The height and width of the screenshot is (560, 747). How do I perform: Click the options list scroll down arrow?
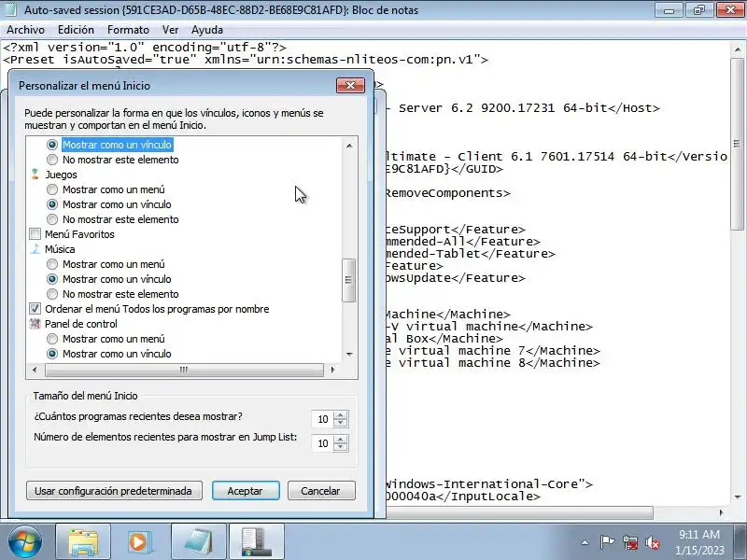point(349,355)
